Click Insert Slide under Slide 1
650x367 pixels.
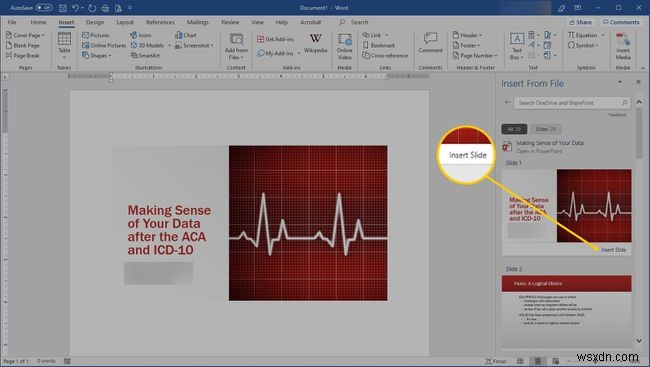(x=613, y=250)
